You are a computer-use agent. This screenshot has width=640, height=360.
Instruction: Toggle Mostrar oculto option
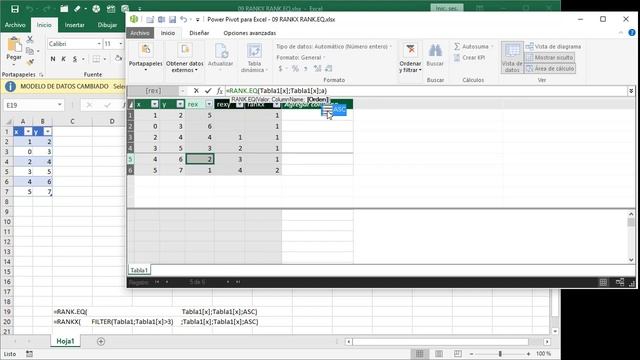tap(549, 58)
